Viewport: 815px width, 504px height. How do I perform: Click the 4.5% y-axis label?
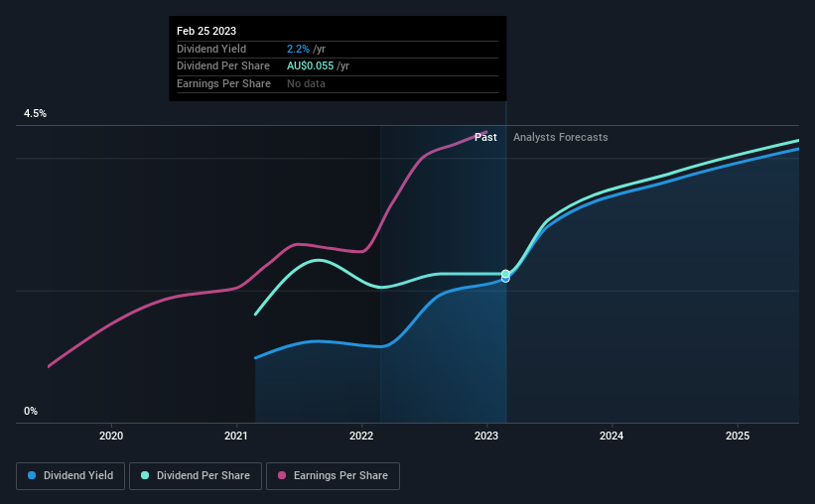pos(35,114)
